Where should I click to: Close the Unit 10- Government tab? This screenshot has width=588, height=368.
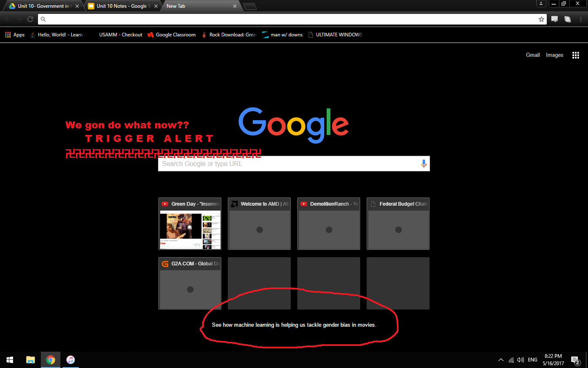(77, 6)
